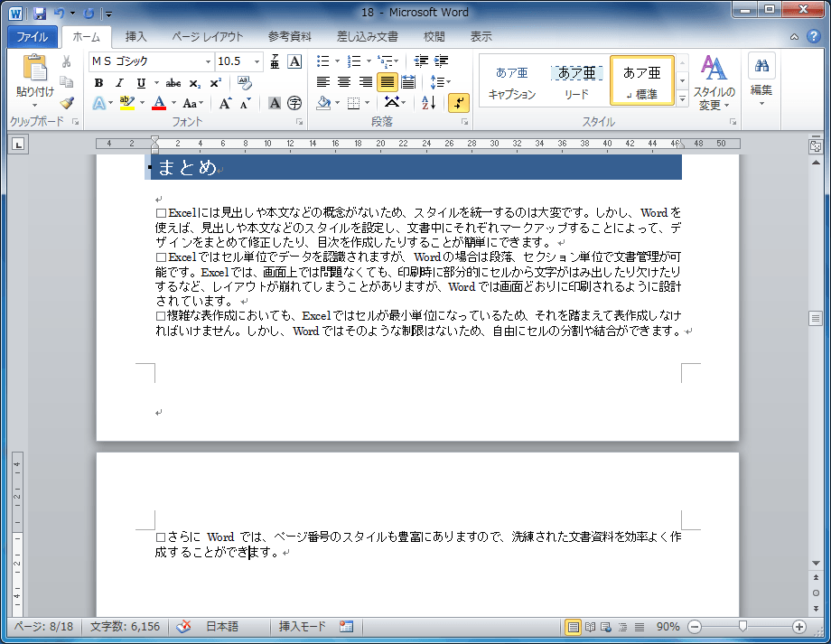The height and width of the screenshot is (644, 831).
Task: Select the Format Painter brush icon
Action: (67, 102)
